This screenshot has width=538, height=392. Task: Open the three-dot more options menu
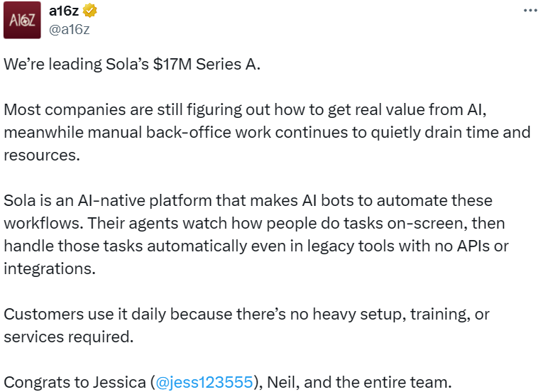click(529, 11)
